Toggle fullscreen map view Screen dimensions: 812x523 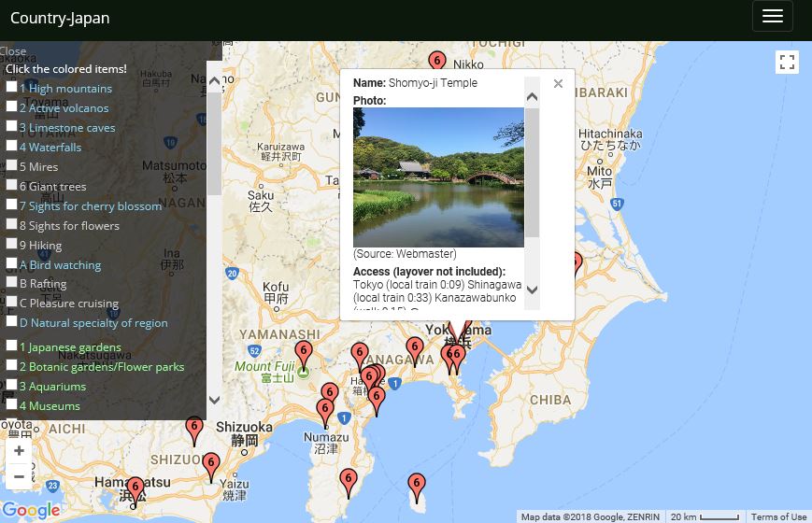(x=787, y=63)
